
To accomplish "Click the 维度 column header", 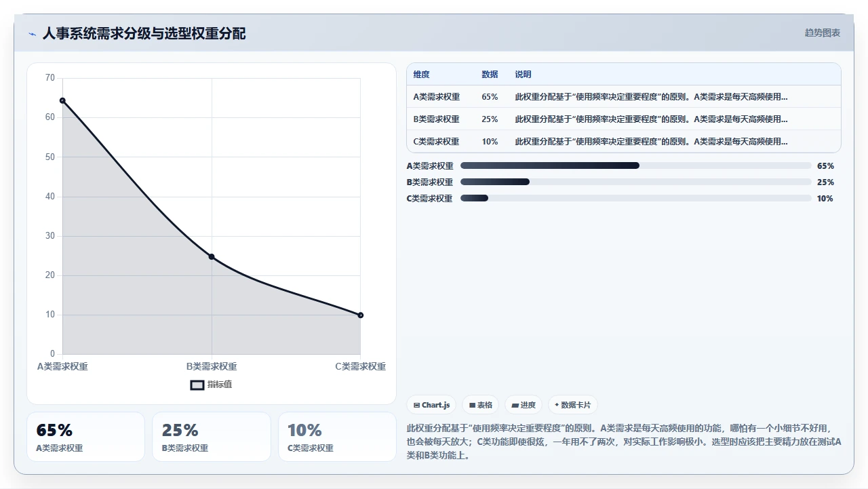I will [x=422, y=75].
